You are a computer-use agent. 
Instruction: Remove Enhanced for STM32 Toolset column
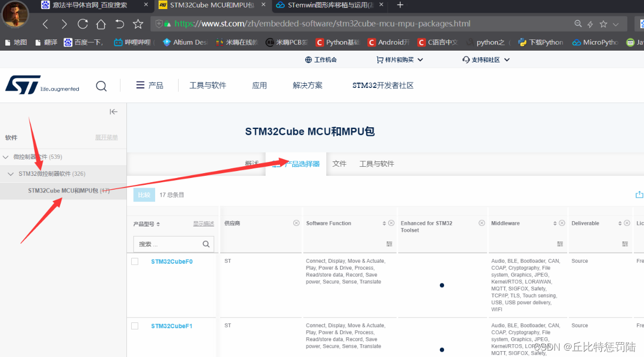click(x=482, y=223)
